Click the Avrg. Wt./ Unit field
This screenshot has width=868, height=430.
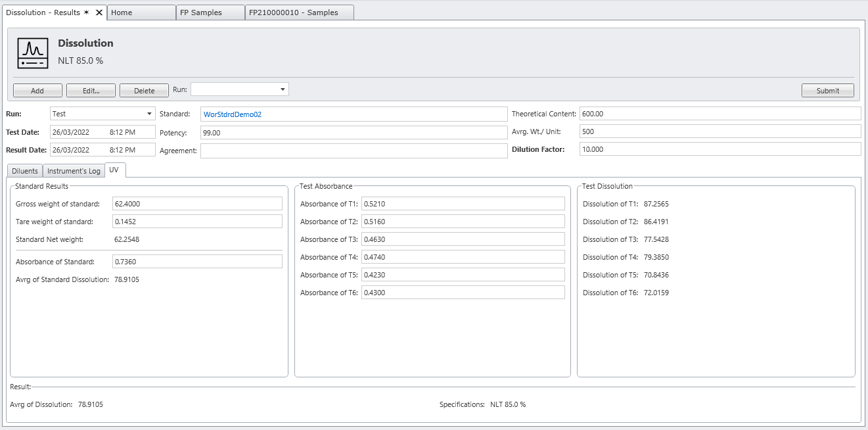click(720, 131)
